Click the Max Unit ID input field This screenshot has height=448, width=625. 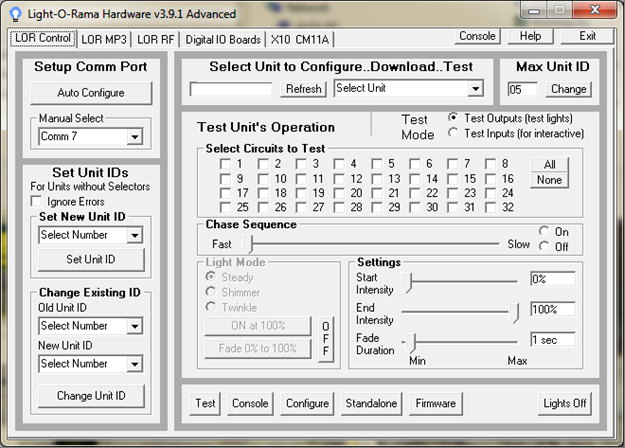point(523,89)
